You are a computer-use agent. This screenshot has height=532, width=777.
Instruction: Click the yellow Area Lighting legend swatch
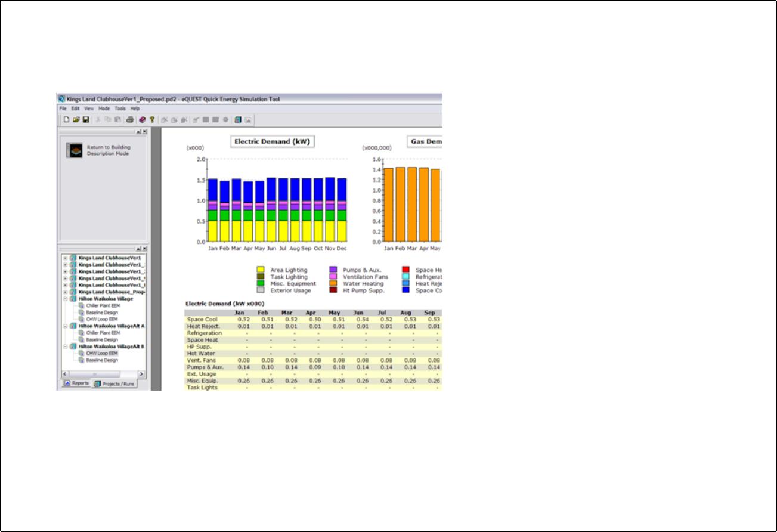coord(260,270)
